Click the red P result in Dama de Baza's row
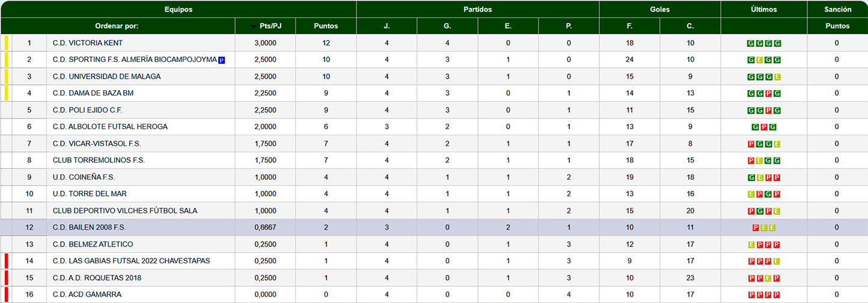Image resolution: width=868 pixels, height=303 pixels. click(768, 94)
